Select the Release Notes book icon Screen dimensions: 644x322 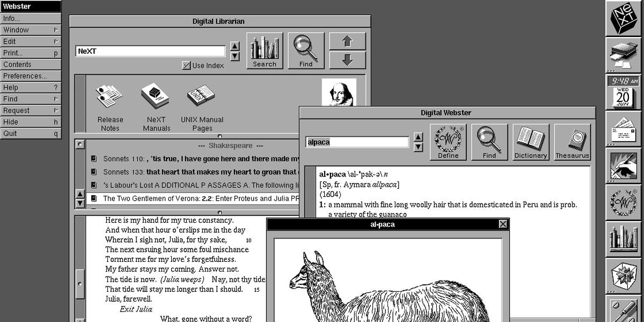pos(110,97)
